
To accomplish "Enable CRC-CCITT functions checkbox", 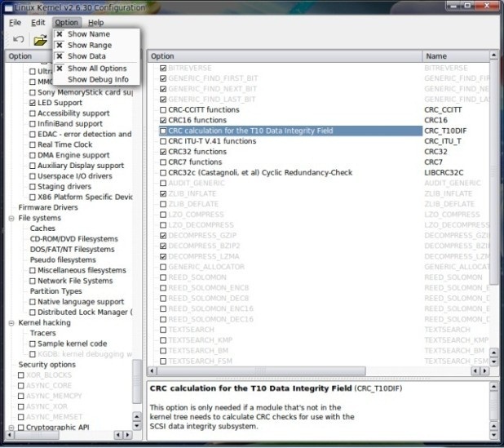I will [x=164, y=109].
